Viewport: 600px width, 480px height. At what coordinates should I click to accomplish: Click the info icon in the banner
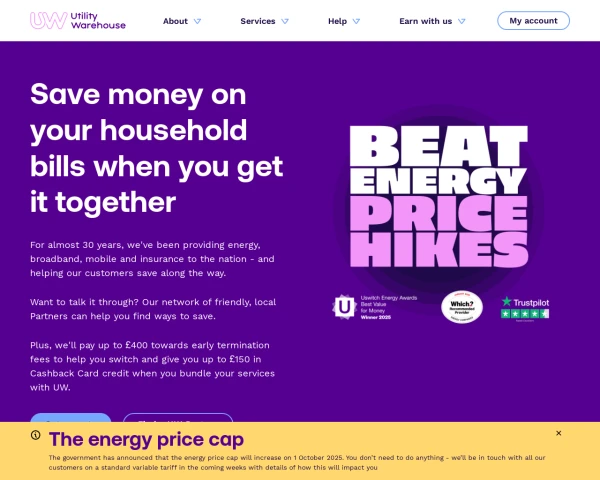click(36, 435)
